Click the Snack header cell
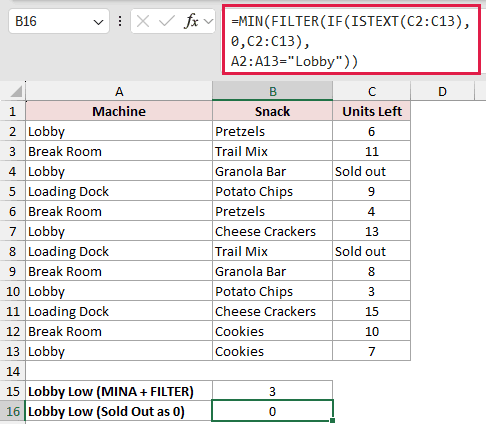The height and width of the screenshot is (424, 486). 273,111
